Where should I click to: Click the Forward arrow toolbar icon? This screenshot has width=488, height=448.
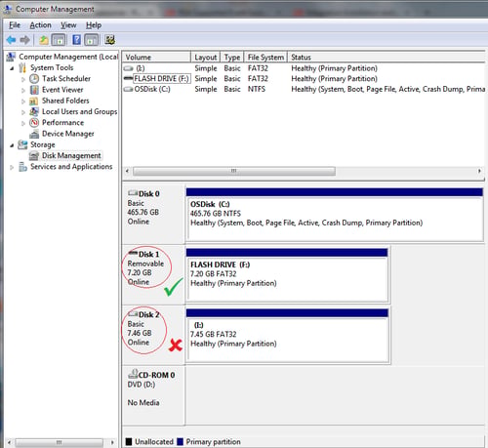[x=24, y=40]
